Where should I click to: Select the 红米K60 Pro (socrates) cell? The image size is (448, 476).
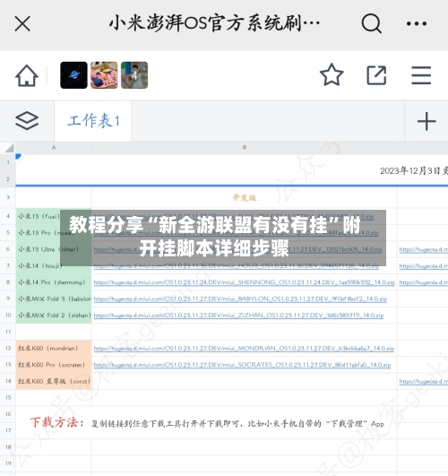pos(54,365)
